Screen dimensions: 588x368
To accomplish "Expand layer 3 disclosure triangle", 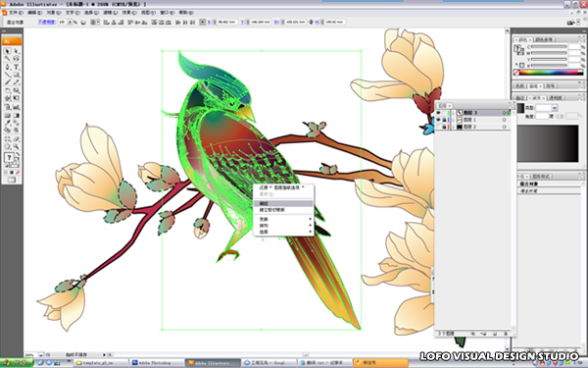I will click(453, 113).
